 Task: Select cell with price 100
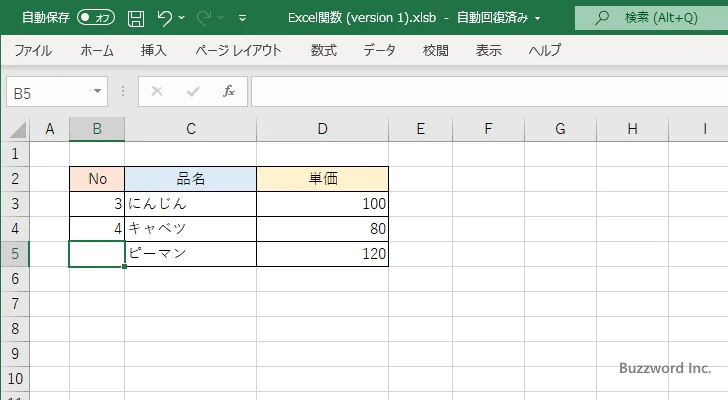click(323, 204)
